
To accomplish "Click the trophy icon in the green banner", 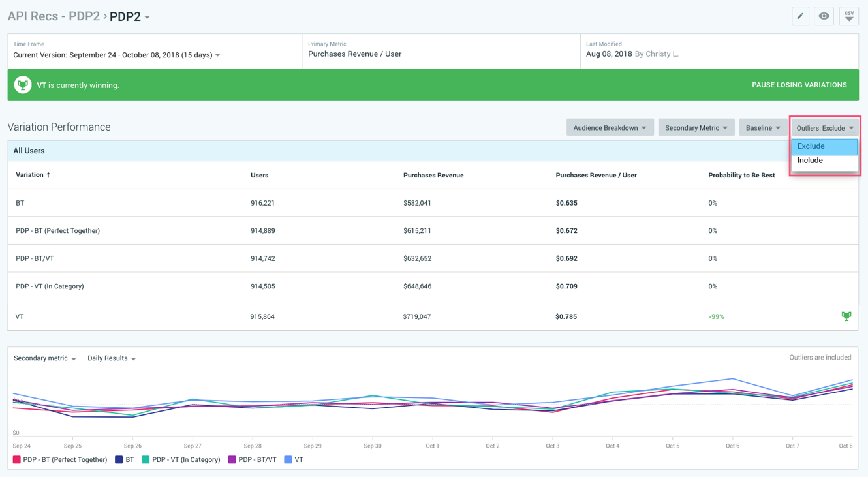I will (x=23, y=85).
